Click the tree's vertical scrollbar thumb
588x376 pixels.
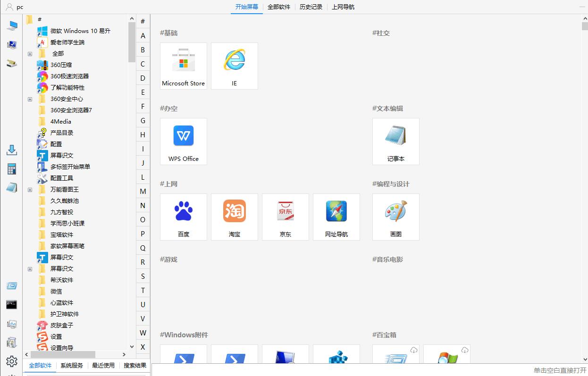[132, 42]
